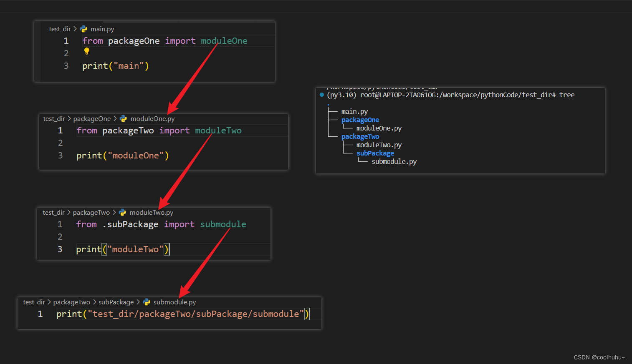Click the Python icon beside moduleTwo.py breadcrumb
Image resolution: width=632 pixels, height=364 pixels.
pyautogui.click(x=122, y=212)
